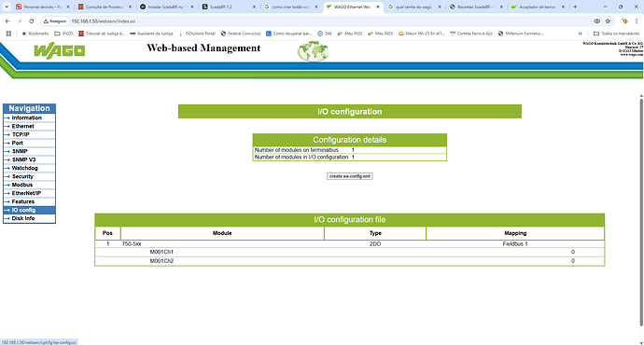Bookmark this page using the star icon

point(608,21)
